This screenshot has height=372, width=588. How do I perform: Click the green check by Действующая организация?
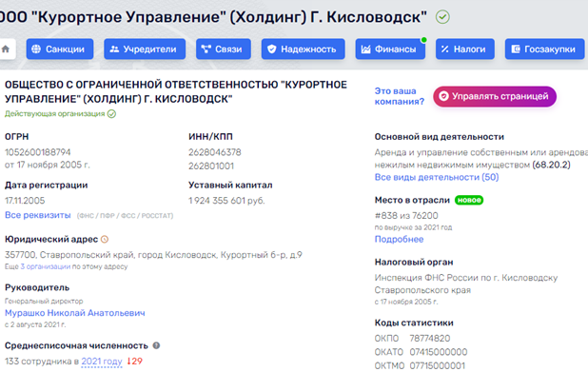pos(111,113)
